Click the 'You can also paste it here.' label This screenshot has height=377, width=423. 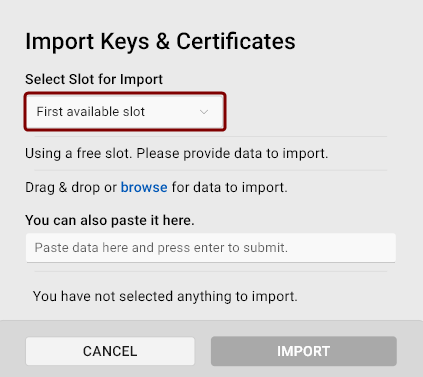110,220
